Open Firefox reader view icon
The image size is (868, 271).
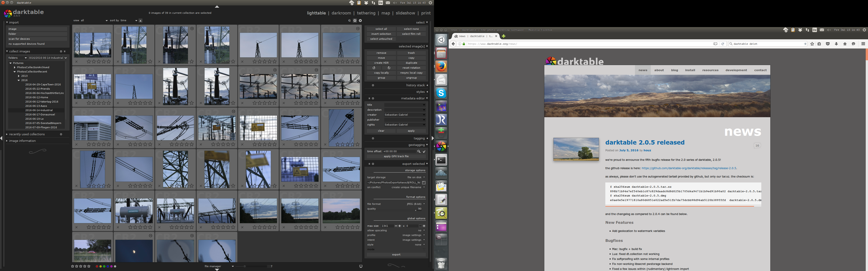pos(715,44)
